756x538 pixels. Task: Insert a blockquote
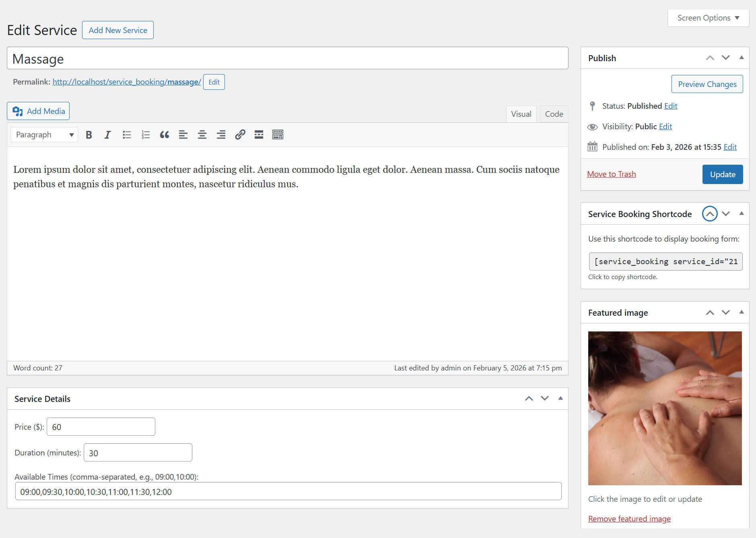point(165,134)
